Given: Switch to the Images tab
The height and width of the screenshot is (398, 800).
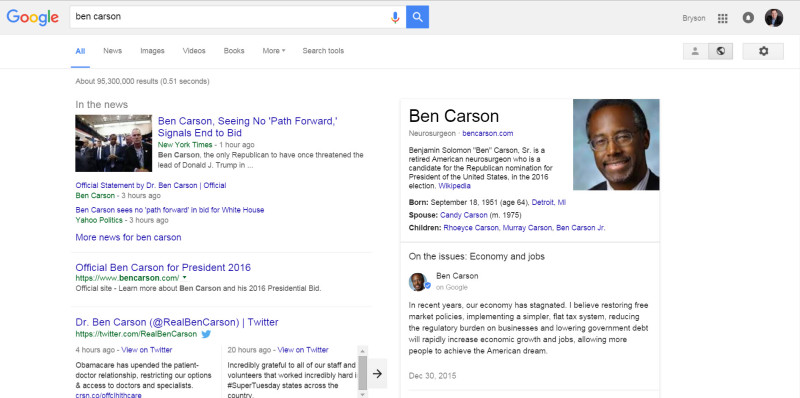Looking at the screenshot, I should [x=152, y=51].
